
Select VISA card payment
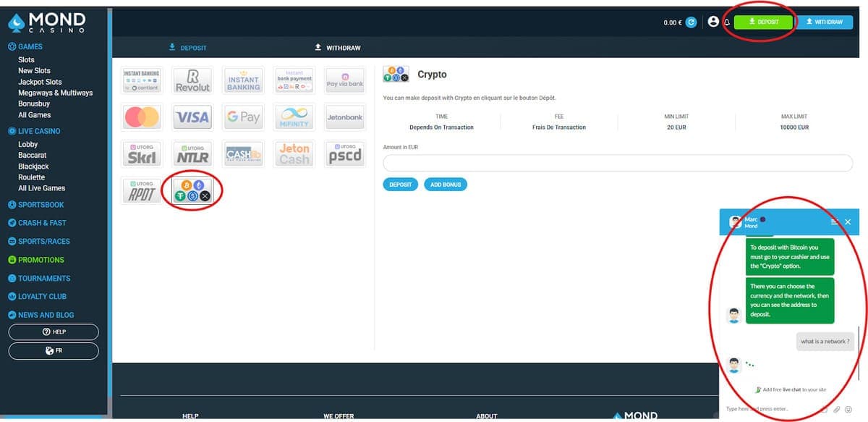click(192, 117)
